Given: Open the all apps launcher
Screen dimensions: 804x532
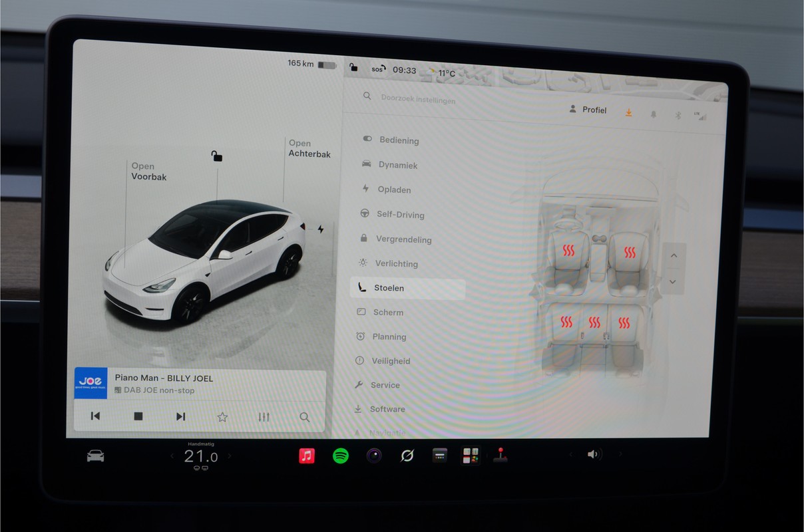Looking at the screenshot, I should (471, 456).
